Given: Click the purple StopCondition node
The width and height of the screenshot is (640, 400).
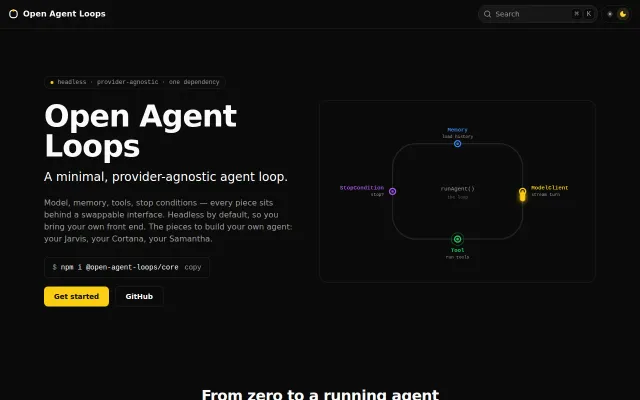Looking at the screenshot, I should 392,191.
